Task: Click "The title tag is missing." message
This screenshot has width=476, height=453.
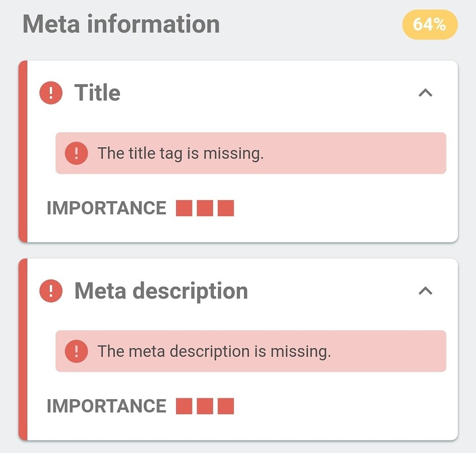Action: 180,153
